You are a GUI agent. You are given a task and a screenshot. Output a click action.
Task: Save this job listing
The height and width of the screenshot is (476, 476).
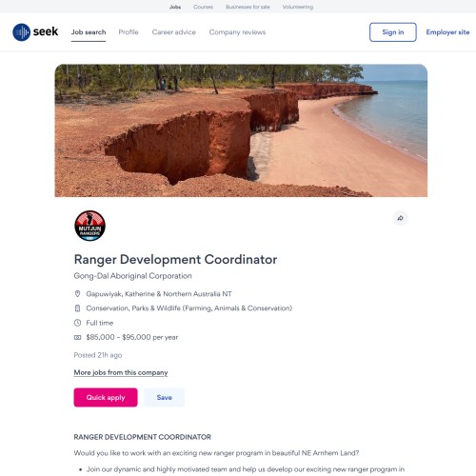(164, 397)
